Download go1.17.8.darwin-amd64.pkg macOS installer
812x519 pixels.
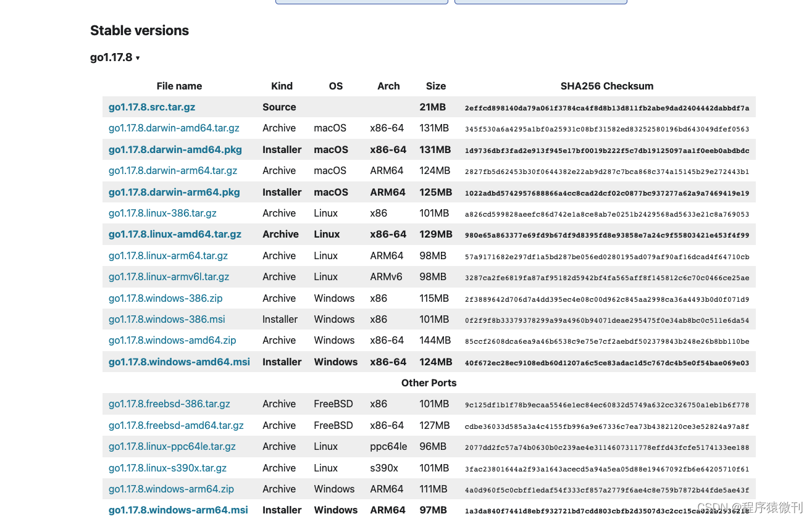pos(175,149)
